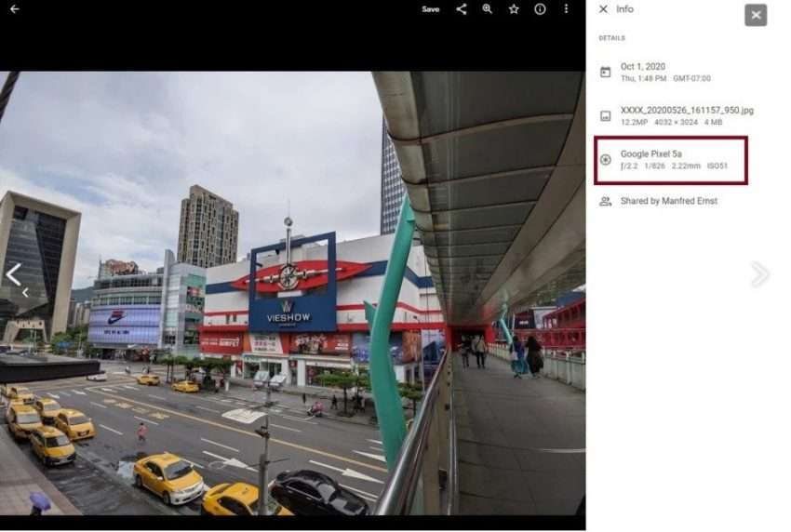The width and height of the screenshot is (791, 532).
Task: Show the next photo with right chevron
Action: 760,274
